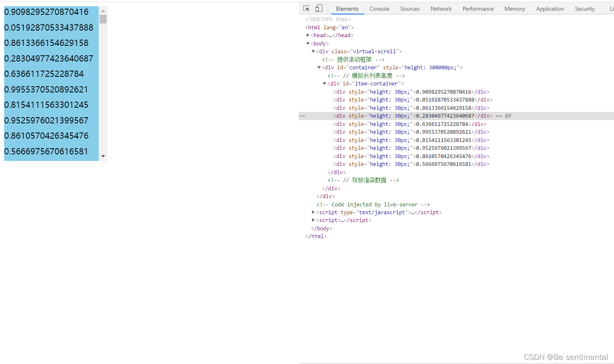Select DOM row with 0.8613366154629158

pyautogui.click(x=411, y=108)
